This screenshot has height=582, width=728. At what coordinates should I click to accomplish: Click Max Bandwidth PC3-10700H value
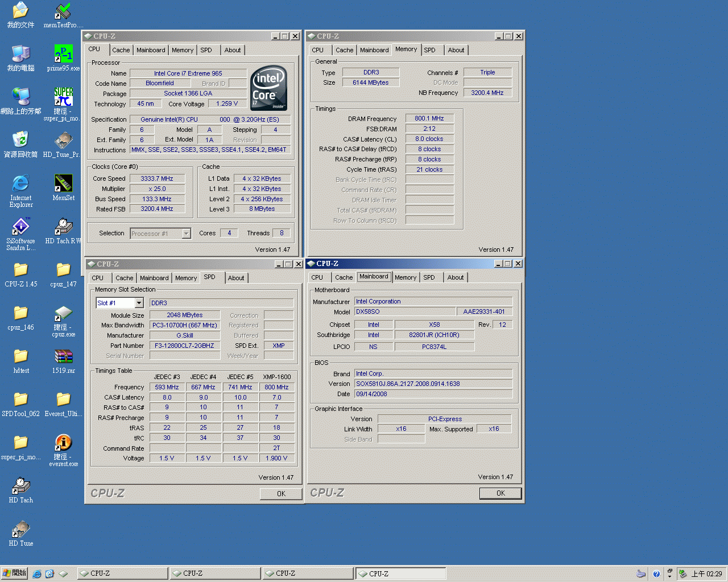[x=185, y=325]
